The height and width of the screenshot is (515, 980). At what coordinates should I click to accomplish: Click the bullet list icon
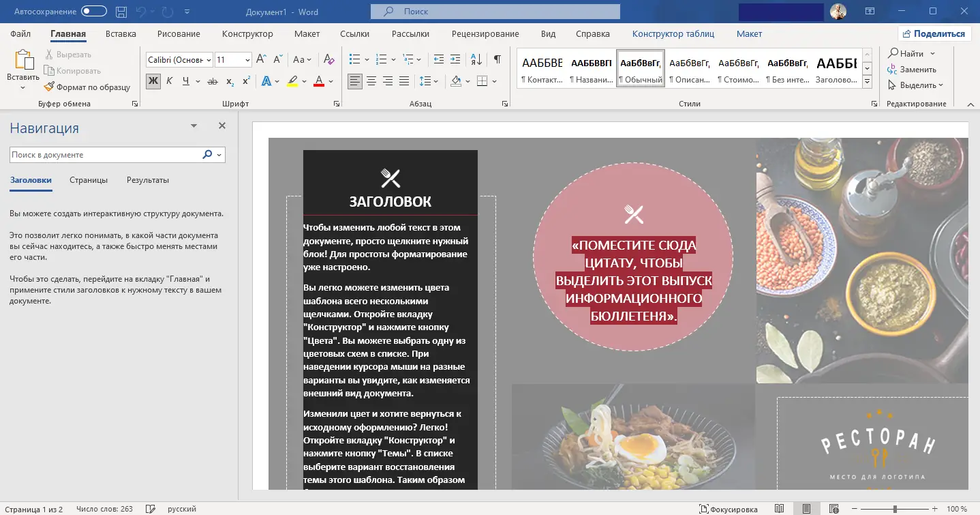pos(354,59)
